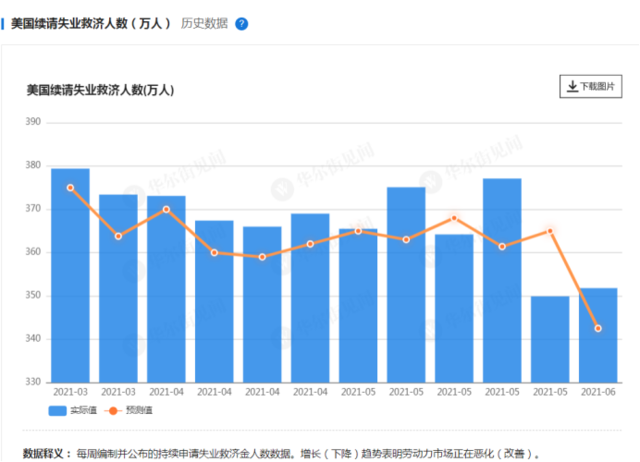Click the forecast point at 370 for 2021-04
The image size is (640, 462).
tap(166, 209)
